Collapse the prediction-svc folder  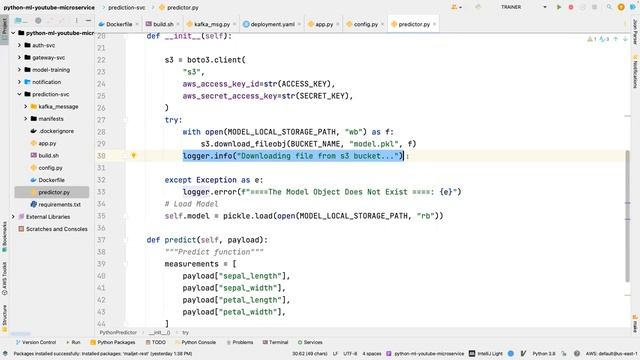click(x=19, y=94)
